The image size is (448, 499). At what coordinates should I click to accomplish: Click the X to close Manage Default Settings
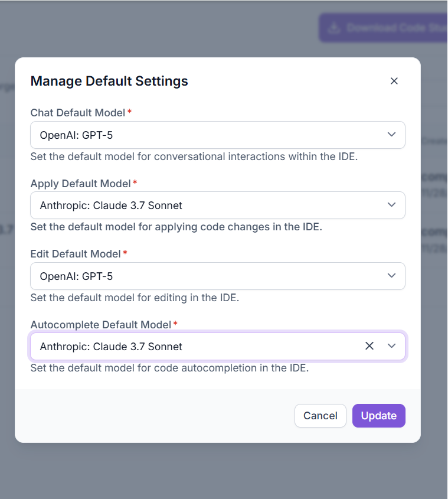(394, 81)
